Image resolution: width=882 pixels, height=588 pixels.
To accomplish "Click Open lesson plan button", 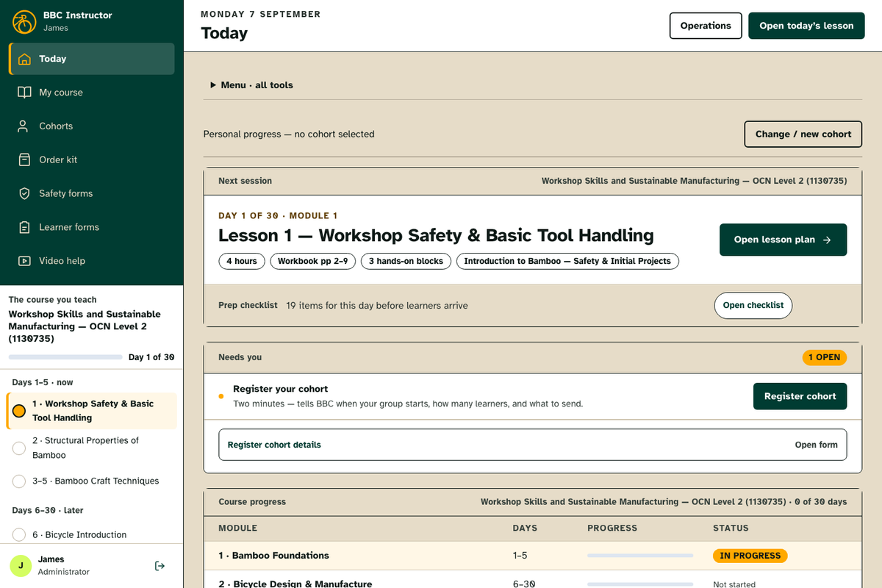I will coord(783,240).
